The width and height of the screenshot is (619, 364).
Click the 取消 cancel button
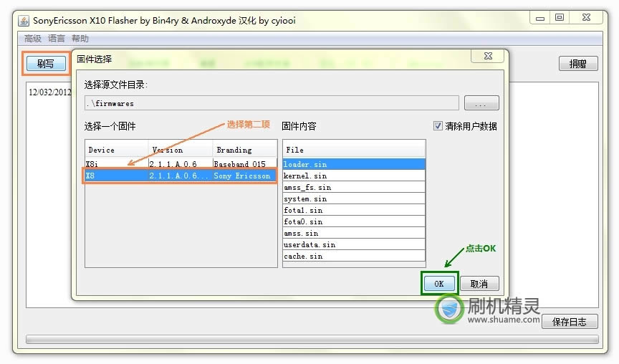pyautogui.click(x=479, y=284)
